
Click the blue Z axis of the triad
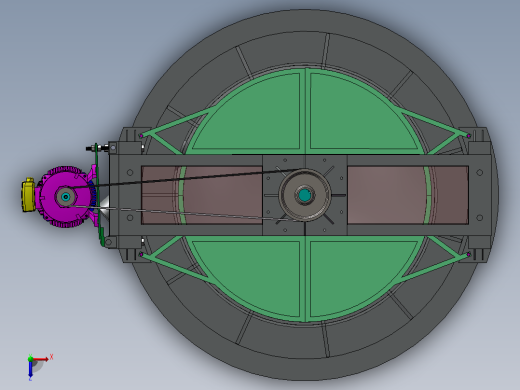pos(30,369)
